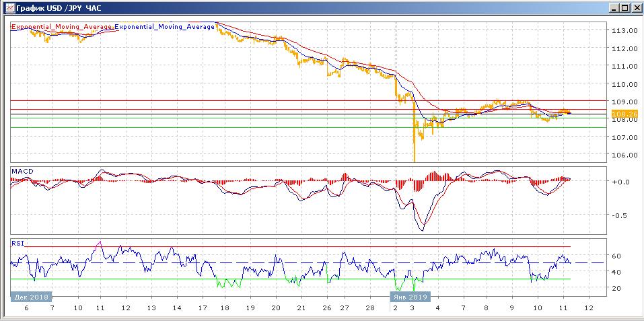Click the MACD -0.5 scale label
Viewport: 644px width, 321px height.
(x=619, y=215)
